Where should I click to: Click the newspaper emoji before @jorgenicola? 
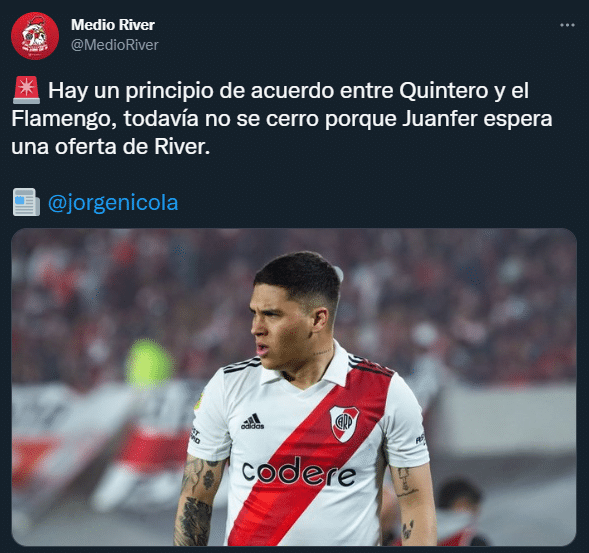point(26,202)
